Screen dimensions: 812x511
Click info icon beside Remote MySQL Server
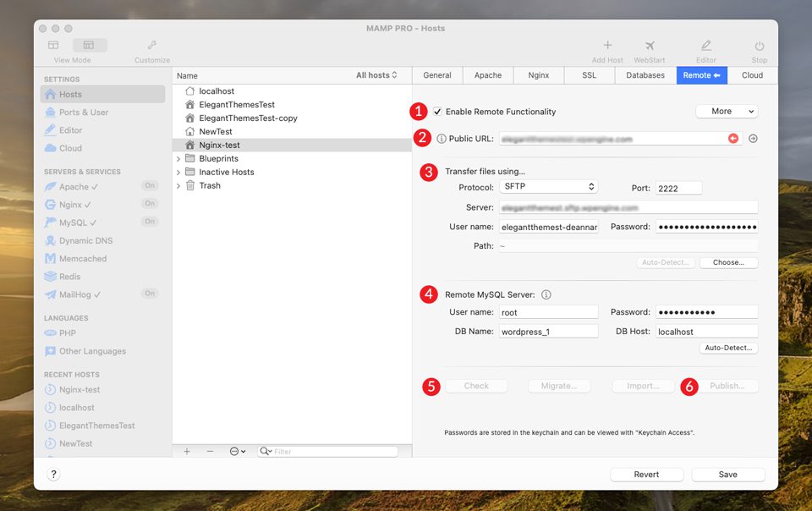pyautogui.click(x=546, y=294)
